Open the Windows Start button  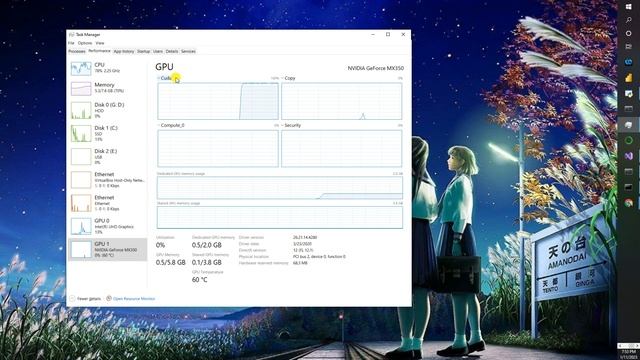[x=629, y=7]
